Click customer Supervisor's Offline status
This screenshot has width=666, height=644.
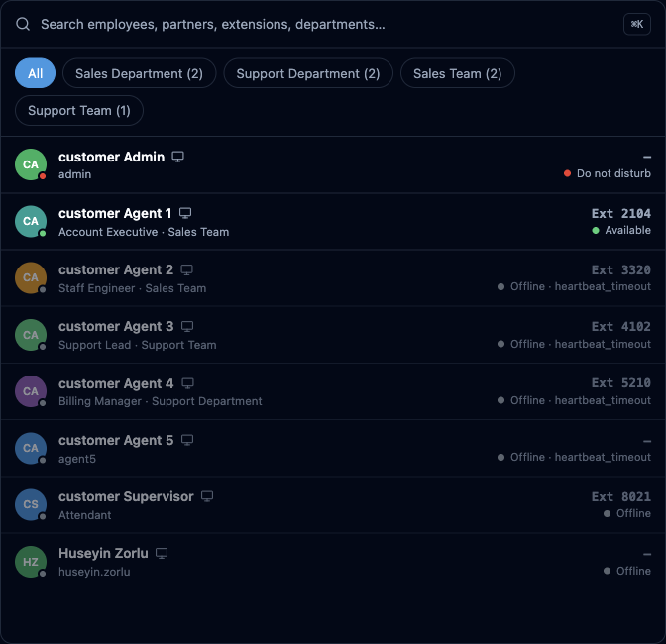coord(627,513)
